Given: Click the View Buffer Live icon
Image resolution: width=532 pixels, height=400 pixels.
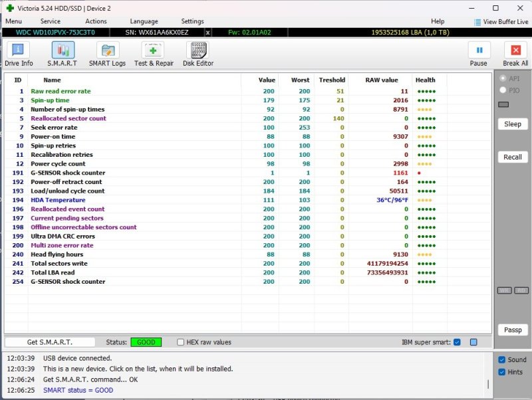Looking at the screenshot, I should (477, 22).
